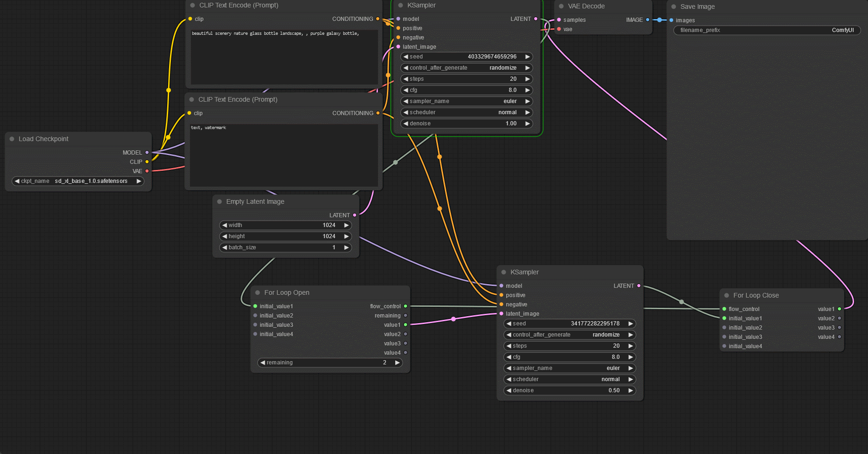Collapse the For Loop Close node dot
The width and height of the screenshot is (868, 454).
pyautogui.click(x=727, y=295)
